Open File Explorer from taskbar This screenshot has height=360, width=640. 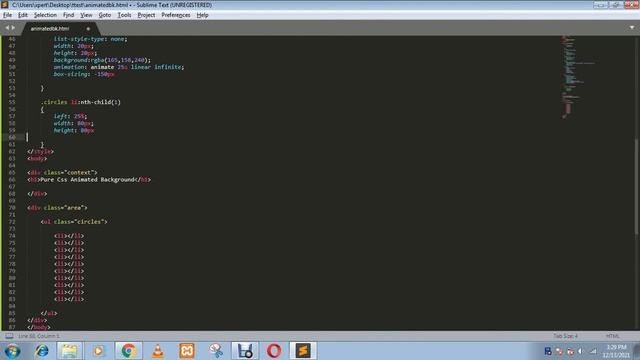69,351
